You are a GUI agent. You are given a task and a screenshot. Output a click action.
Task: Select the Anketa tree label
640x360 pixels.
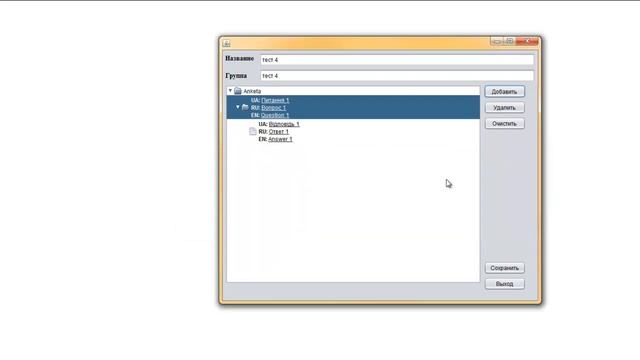point(252,91)
